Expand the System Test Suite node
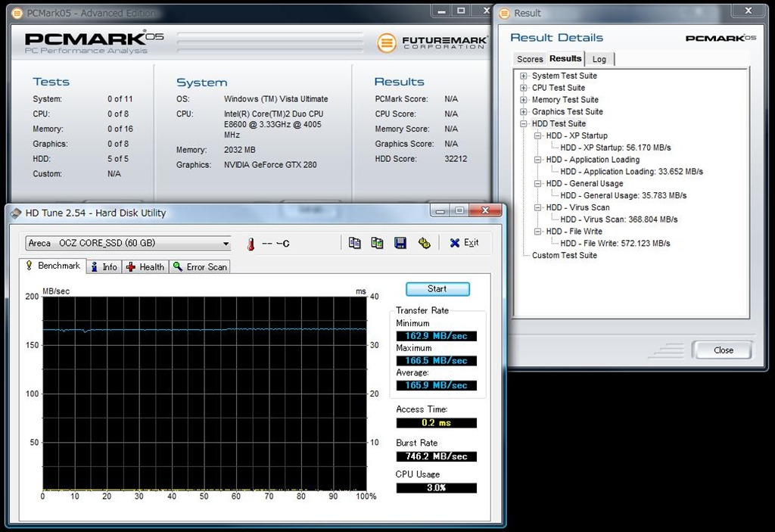Viewport: 775px width, 532px height. click(524, 76)
